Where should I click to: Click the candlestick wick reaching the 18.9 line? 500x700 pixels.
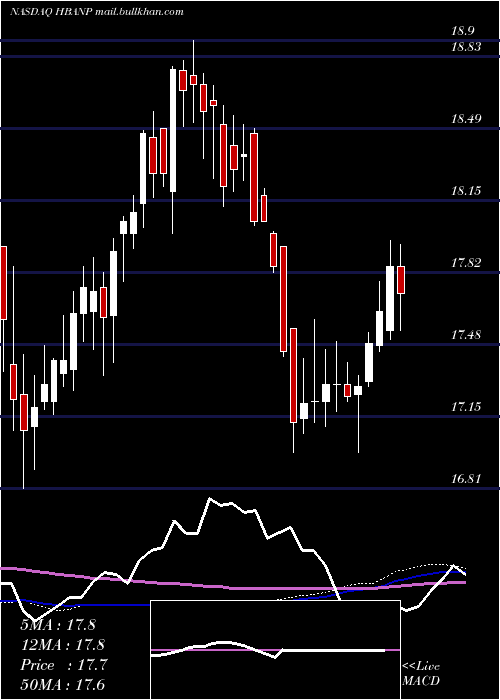point(193,81)
